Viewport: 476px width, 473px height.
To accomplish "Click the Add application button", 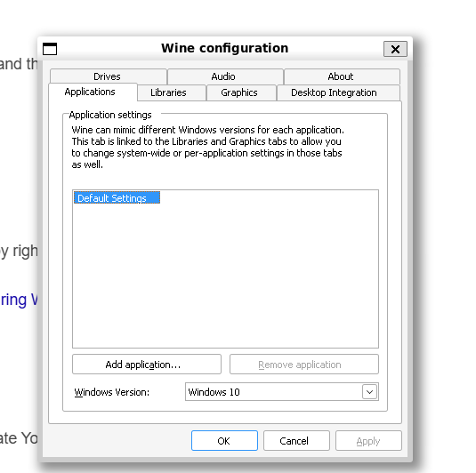I will (147, 364).
